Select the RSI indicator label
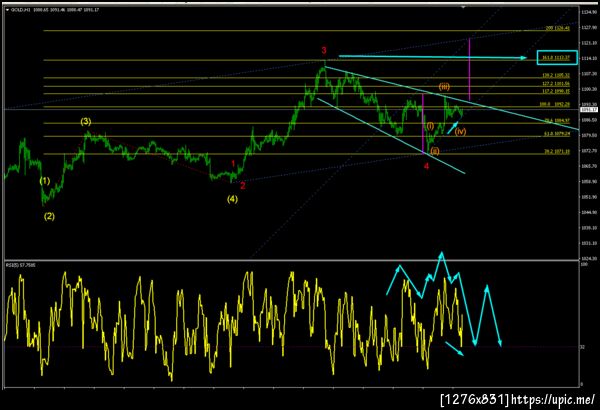This screenshot has height=410, width=600. (x=21, y=265)
